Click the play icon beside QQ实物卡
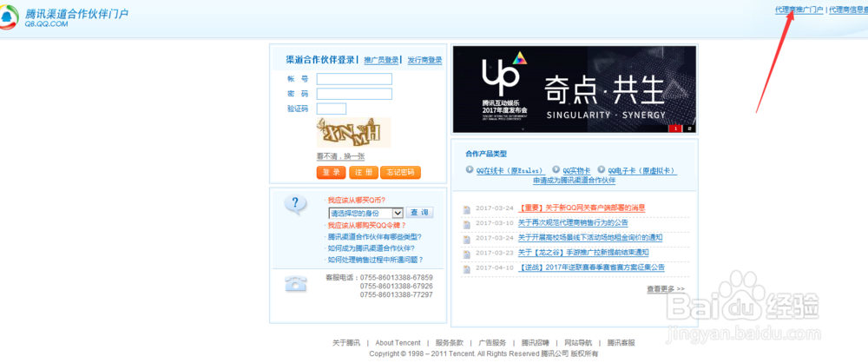Image resolution: width=868 pixels, height=363 pixels. [556, 169]
